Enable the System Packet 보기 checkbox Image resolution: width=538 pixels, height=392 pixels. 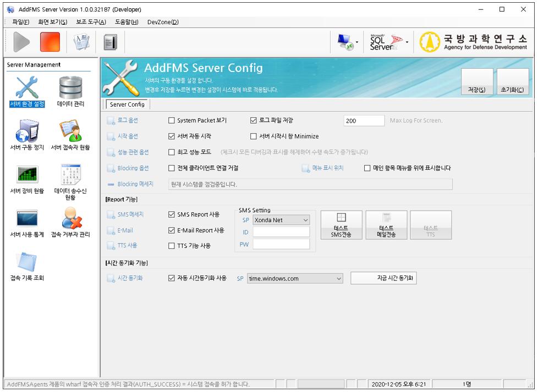pyautogui.click(x=172, y=120)
